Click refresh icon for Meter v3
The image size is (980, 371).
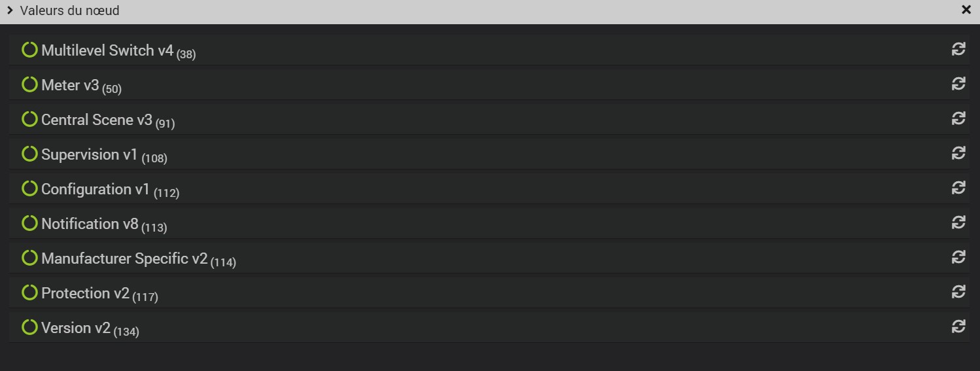(x=958, y=84)
